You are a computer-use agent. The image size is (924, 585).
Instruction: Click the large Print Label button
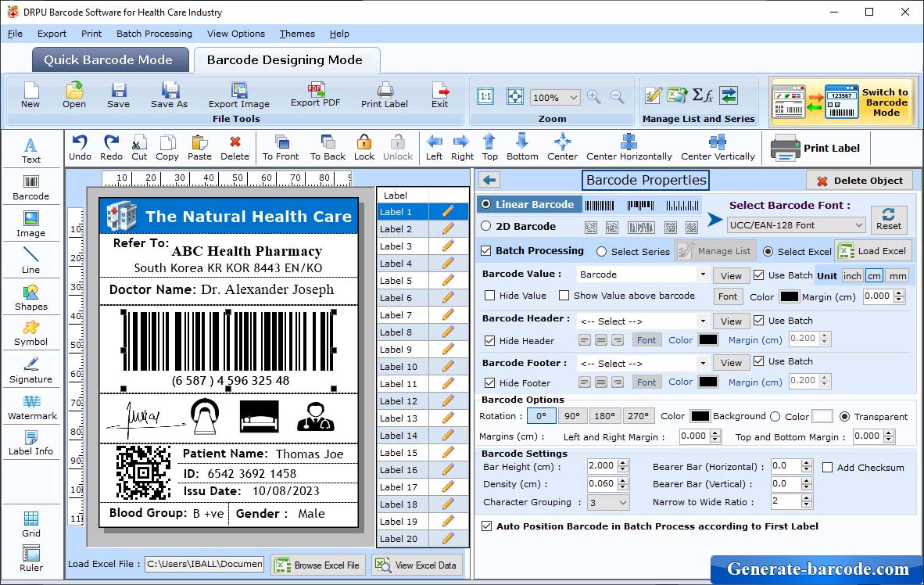(x=816, y=148)
